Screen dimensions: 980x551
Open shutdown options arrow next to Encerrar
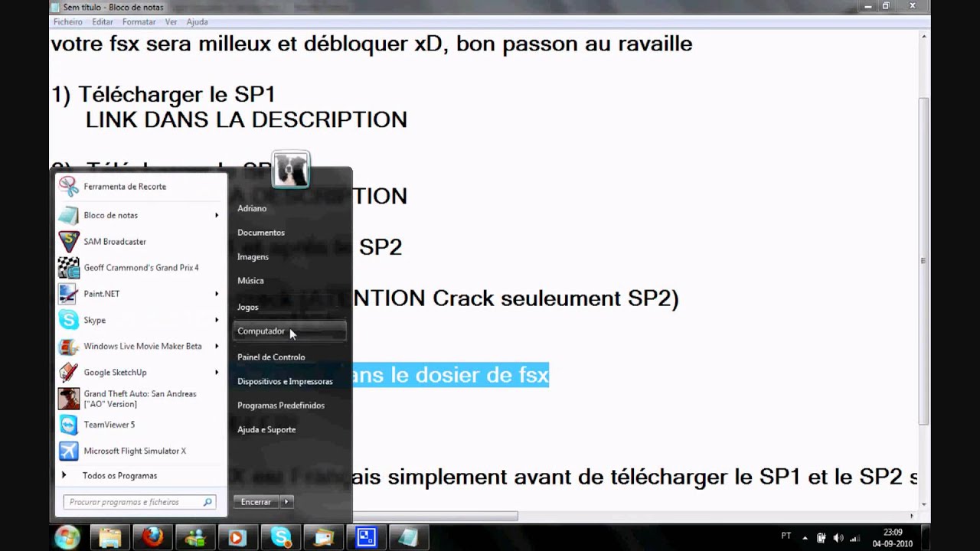286,502
